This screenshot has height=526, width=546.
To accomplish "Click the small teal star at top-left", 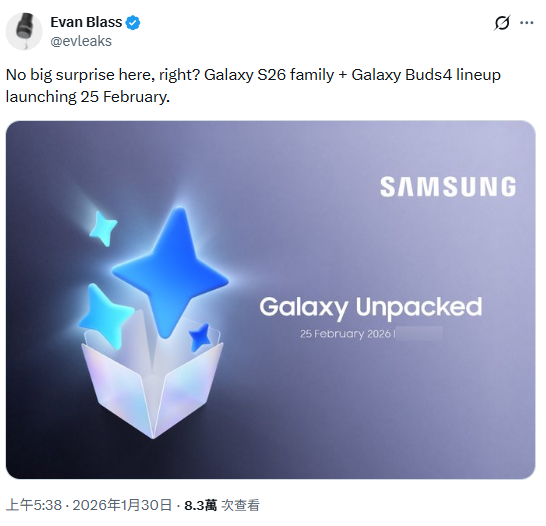I will click(x=103, y=228).
